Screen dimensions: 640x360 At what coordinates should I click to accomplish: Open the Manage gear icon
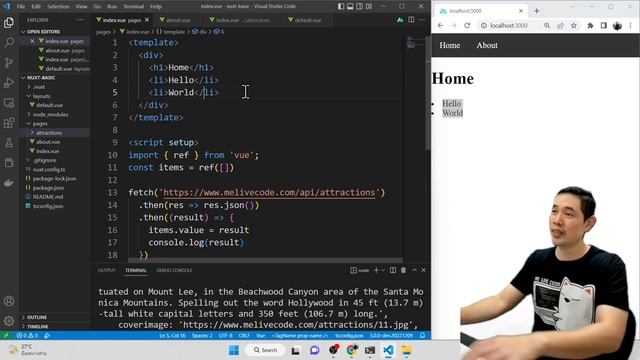click(x=9, y=321)
